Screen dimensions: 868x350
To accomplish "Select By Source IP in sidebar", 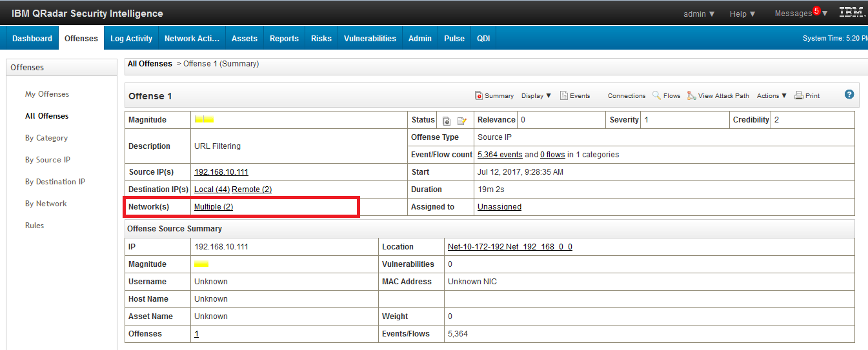I will (48, 160).
